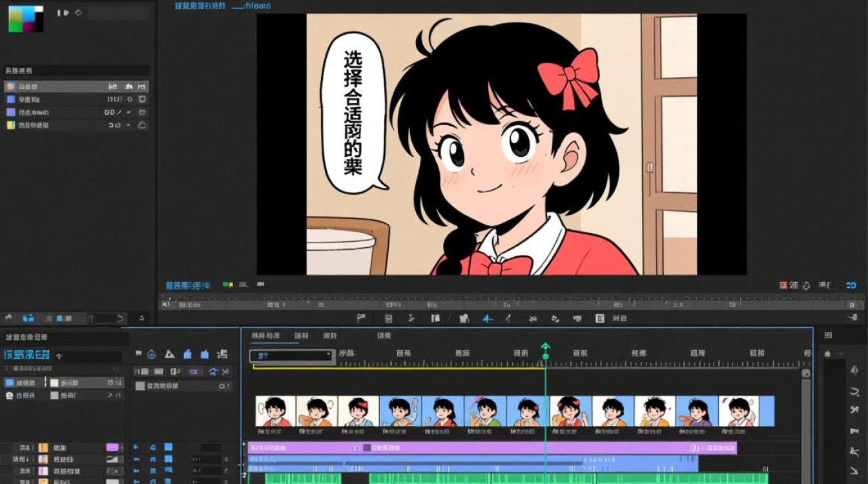Click the blue highlighted tool icon under the preview monitor
The height and width of the screenshot is (484, 868).
point(488,318)
